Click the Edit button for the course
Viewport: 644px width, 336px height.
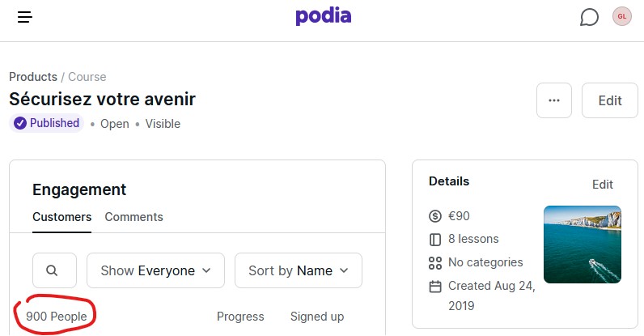click(609, 100)
